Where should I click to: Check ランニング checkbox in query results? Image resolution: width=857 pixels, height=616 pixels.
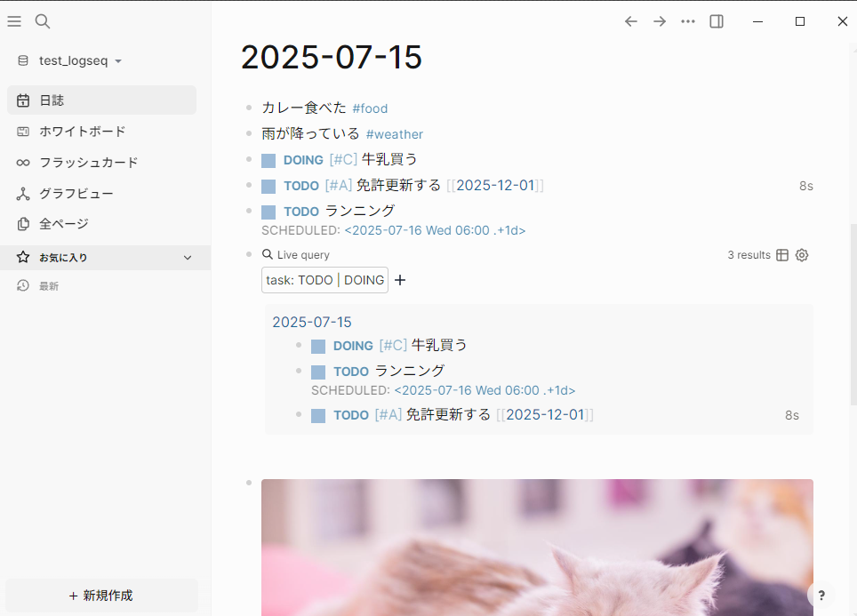318,372
